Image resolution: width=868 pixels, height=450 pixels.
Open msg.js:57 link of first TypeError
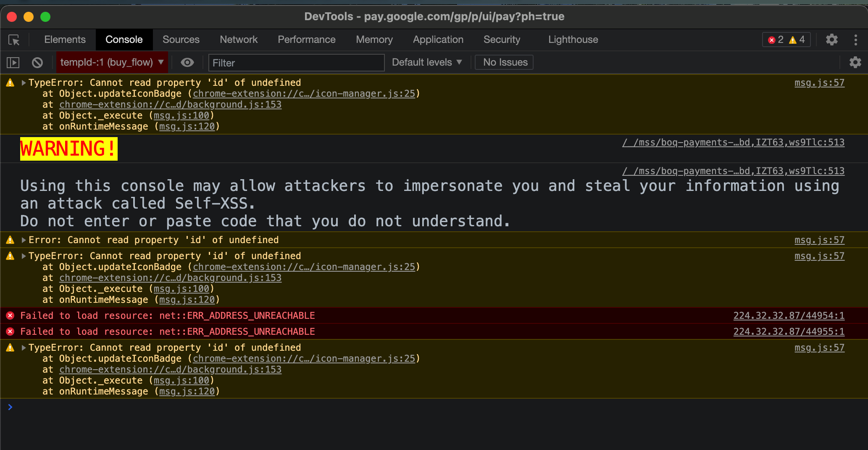pos(819,82)
